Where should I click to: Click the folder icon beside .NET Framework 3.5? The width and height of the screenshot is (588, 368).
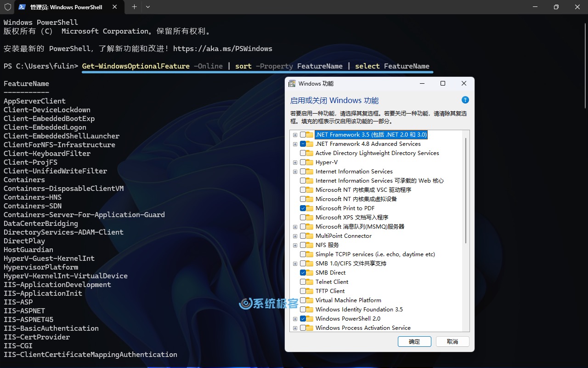310,135
